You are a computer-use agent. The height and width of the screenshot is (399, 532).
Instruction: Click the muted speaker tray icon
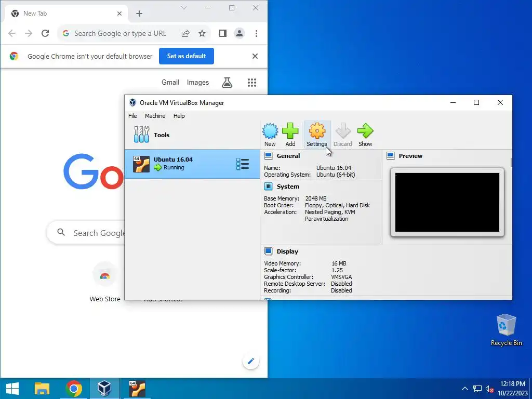(x=489, y=389)
